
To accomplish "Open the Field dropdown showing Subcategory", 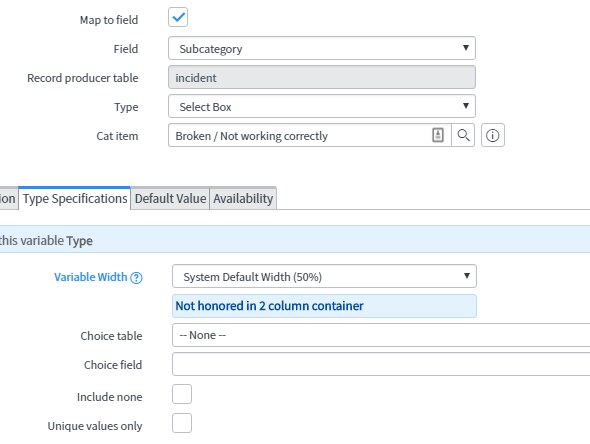I will pos(322,48).
